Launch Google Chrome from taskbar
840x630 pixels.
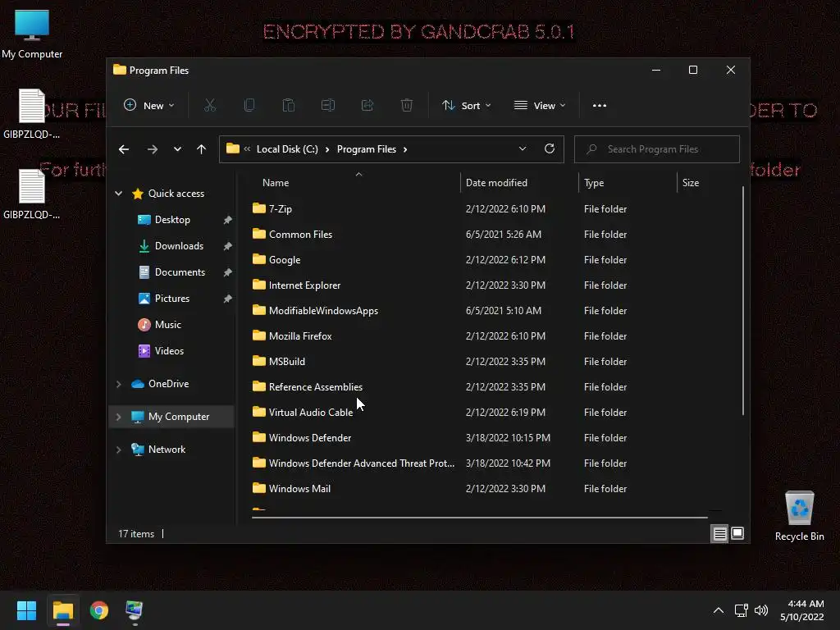coord(99,610)
